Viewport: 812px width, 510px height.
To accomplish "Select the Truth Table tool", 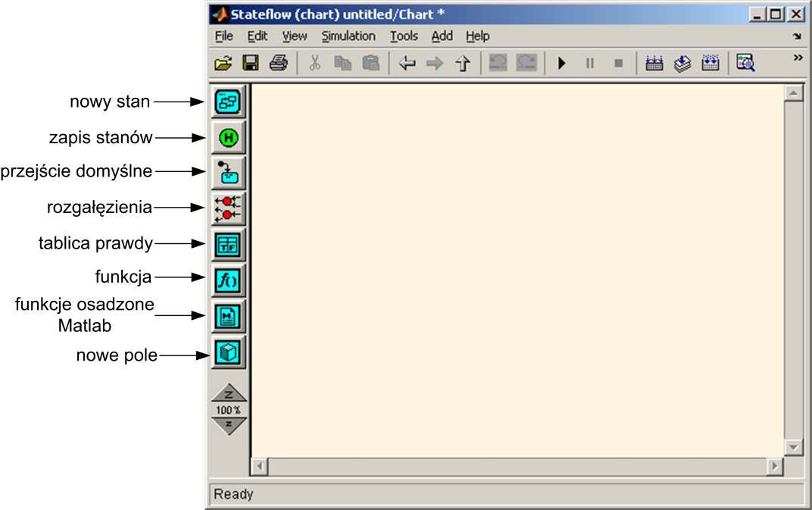I will [228, 245].
